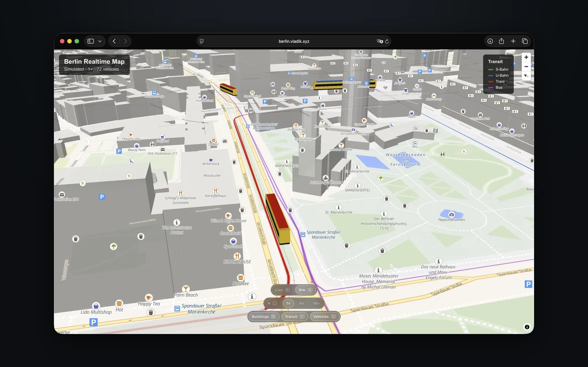Click Saint Mary's Church marker icon
This screenshot has width=588, height=367.
[326, 178]
